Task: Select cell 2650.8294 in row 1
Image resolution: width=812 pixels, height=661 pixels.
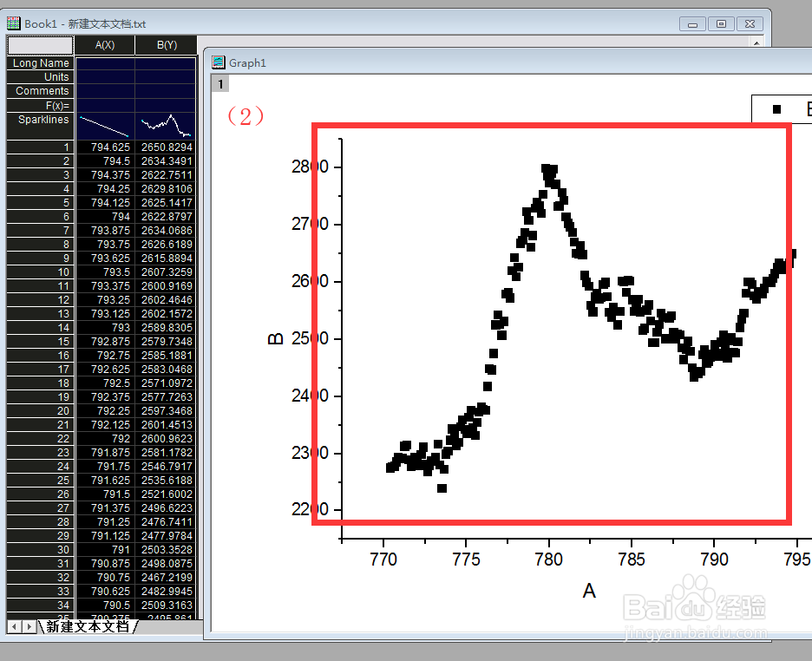Action: 166,147
